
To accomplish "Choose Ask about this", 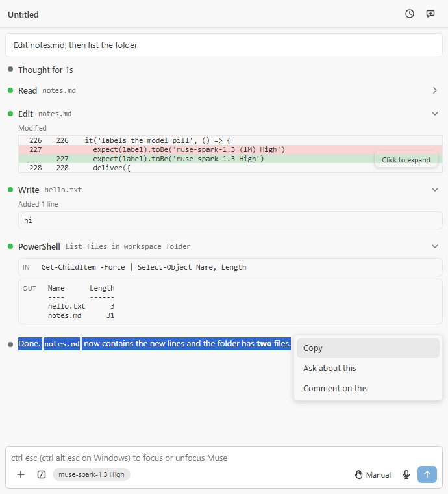I will click(367, 369).
